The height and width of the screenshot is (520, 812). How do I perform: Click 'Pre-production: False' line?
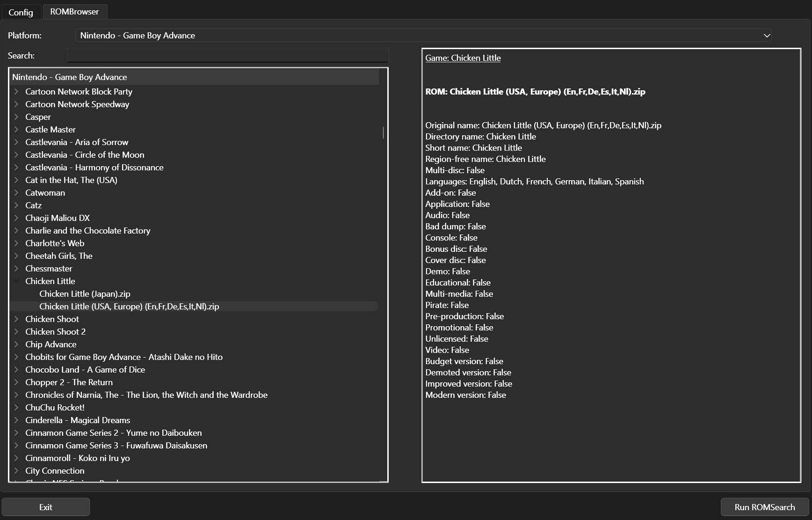click(x=464, y=316)
